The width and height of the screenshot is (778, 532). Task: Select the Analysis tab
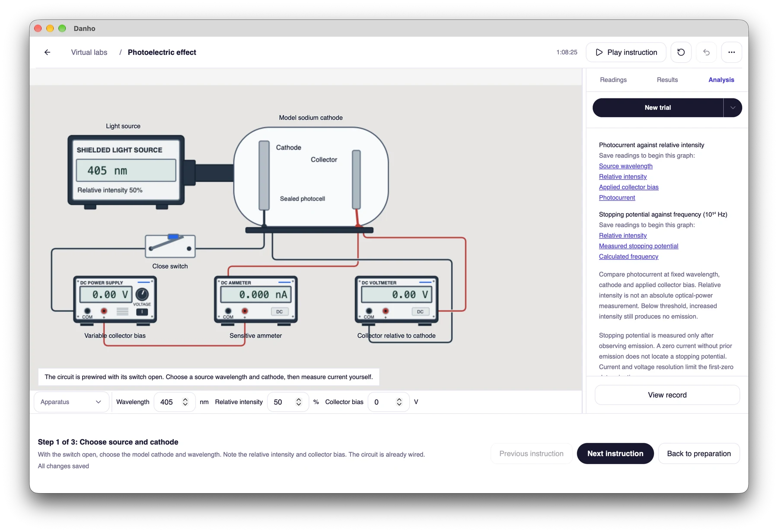click(721, 80)
